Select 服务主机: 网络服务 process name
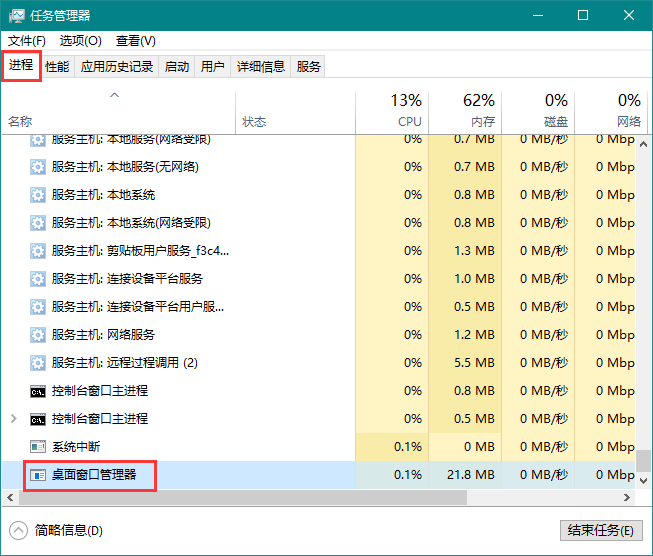This screenshot has height=556, width=653. 103,335
